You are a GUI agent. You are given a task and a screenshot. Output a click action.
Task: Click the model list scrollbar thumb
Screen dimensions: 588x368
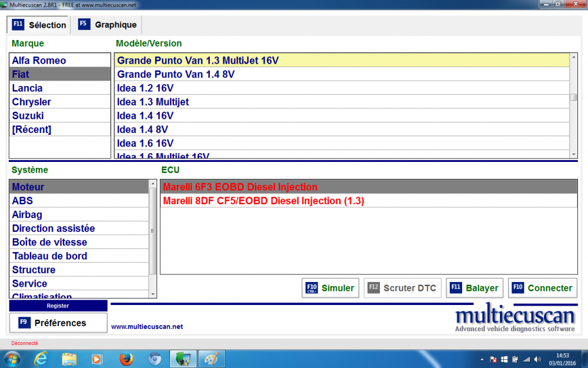tap(573, 97)
